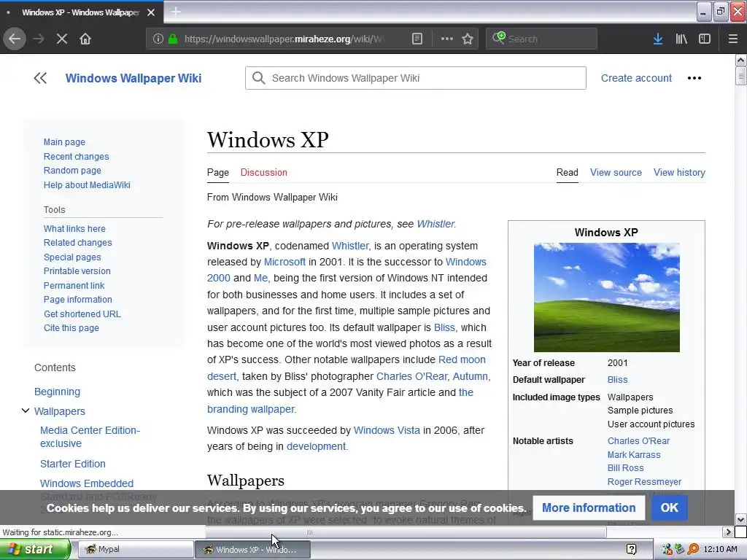Switch to the Discussion tab
The image size is (747, 560).
pos(264,172)
